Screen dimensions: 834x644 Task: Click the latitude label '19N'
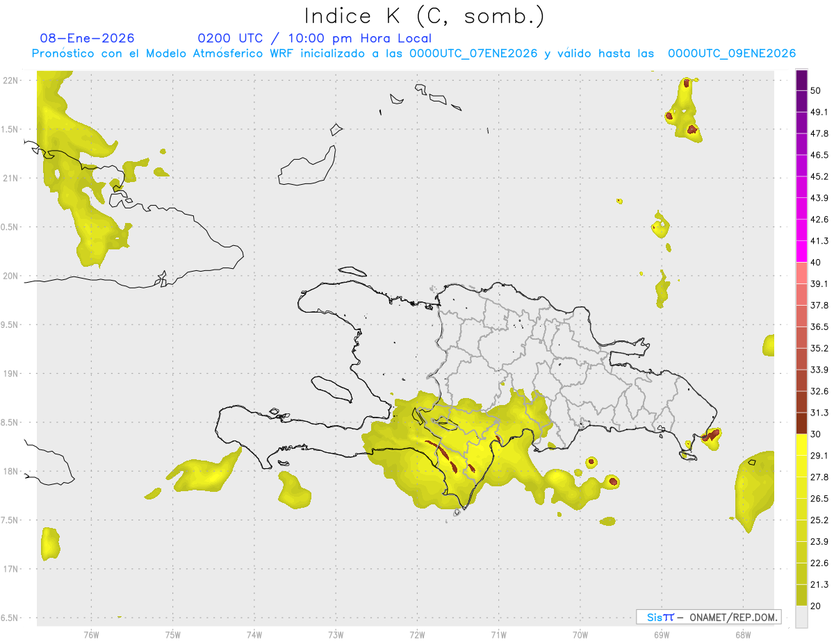coord(10,374)
